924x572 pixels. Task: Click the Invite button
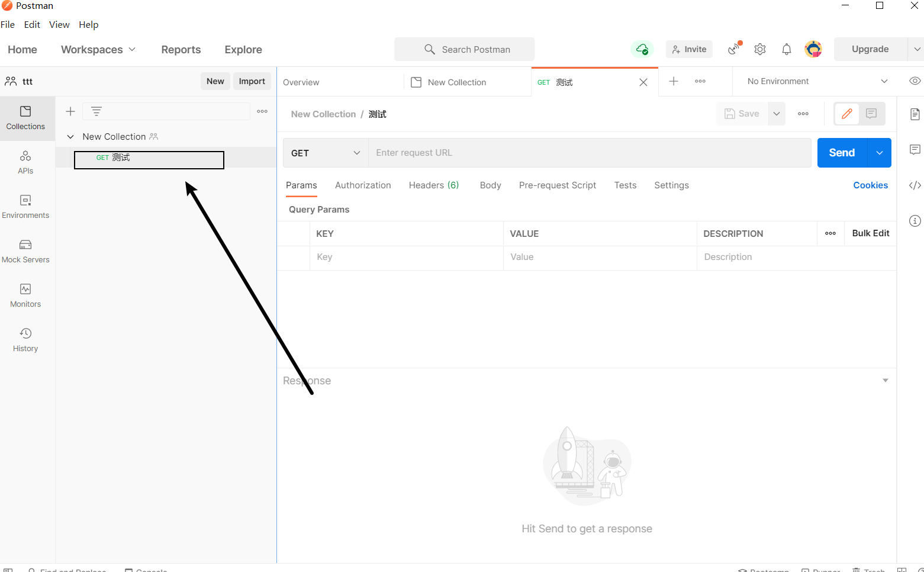pos(689,49)
